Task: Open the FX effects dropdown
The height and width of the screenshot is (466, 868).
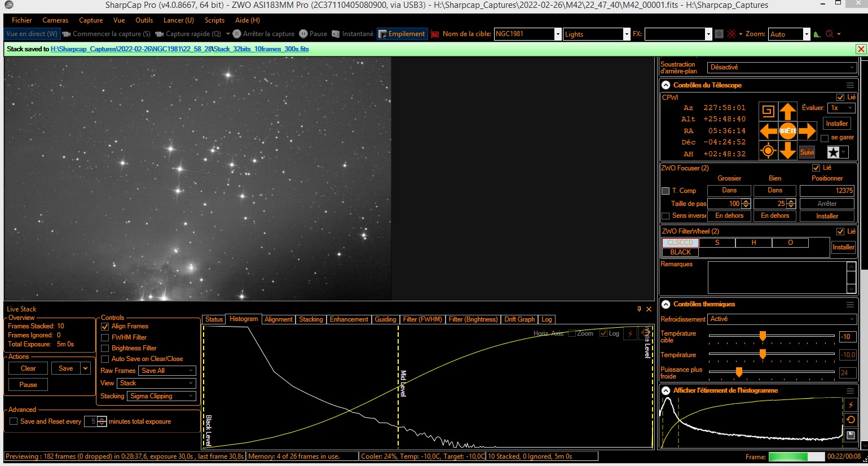Action: pos(708,34)
